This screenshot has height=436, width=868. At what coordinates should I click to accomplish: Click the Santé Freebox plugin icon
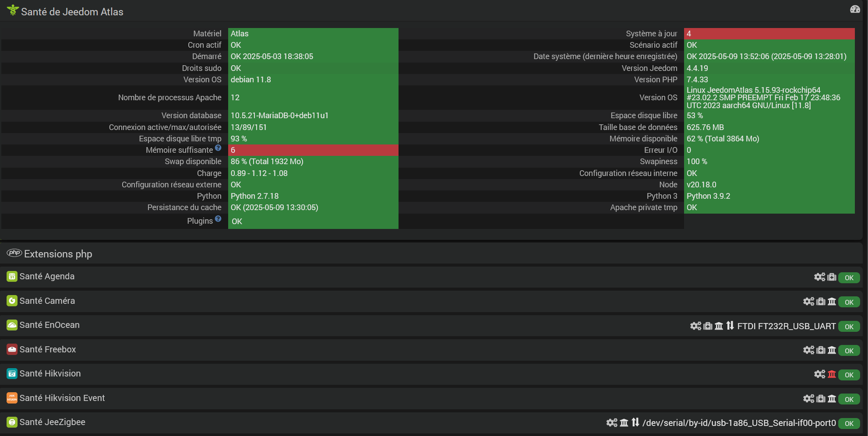[x=12, y=349]
